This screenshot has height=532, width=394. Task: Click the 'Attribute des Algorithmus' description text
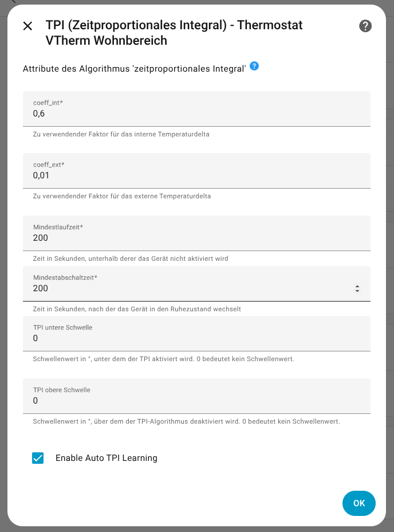[134, 69]
